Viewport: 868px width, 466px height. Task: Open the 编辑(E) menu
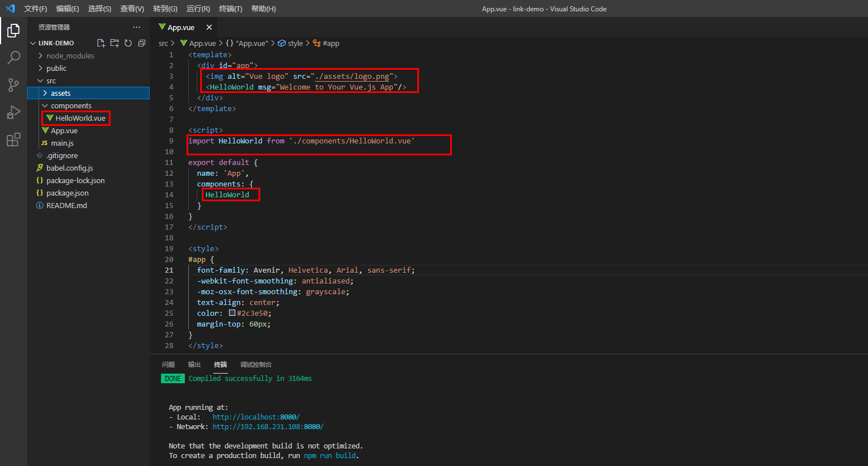tap(67, 9)
